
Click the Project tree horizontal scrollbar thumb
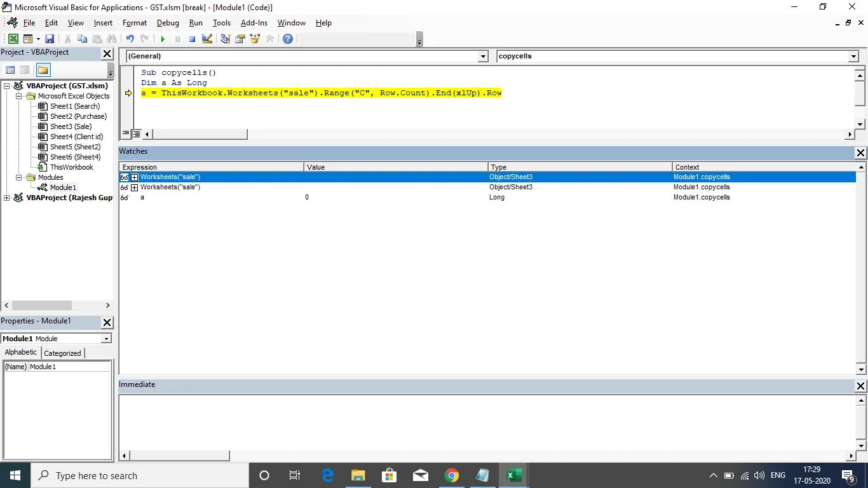click(x=41, y=305)
